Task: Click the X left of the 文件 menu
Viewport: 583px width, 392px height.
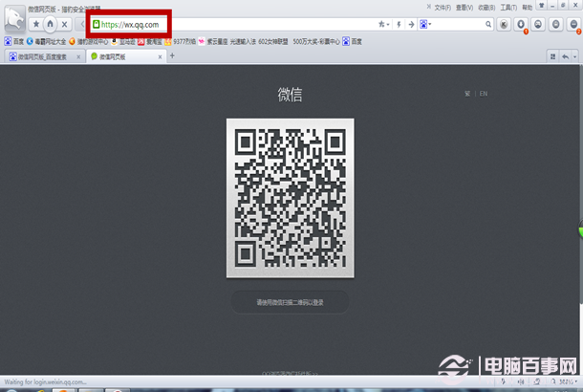Action: [x=428, y=7]
